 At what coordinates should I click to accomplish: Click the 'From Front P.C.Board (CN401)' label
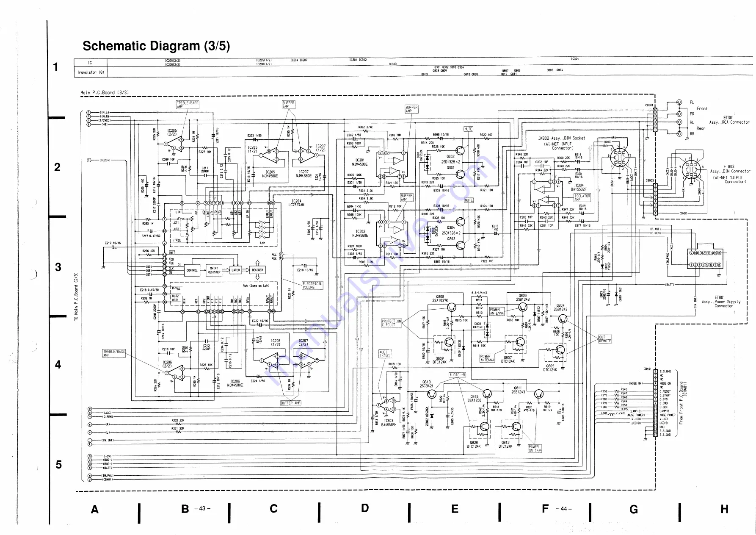pyautogui.click(x=683, y=403)
